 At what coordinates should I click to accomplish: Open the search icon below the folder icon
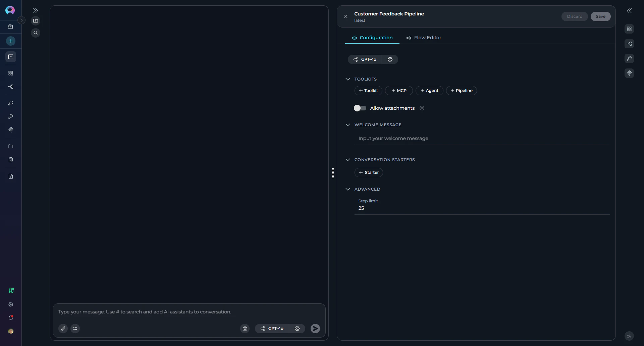pos(36,33)
